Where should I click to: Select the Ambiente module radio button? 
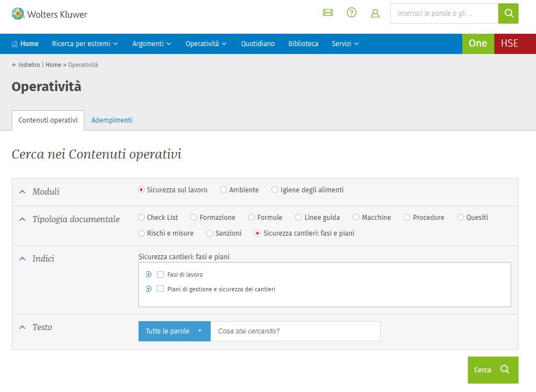pyautogui.click(x=224, y=190)
